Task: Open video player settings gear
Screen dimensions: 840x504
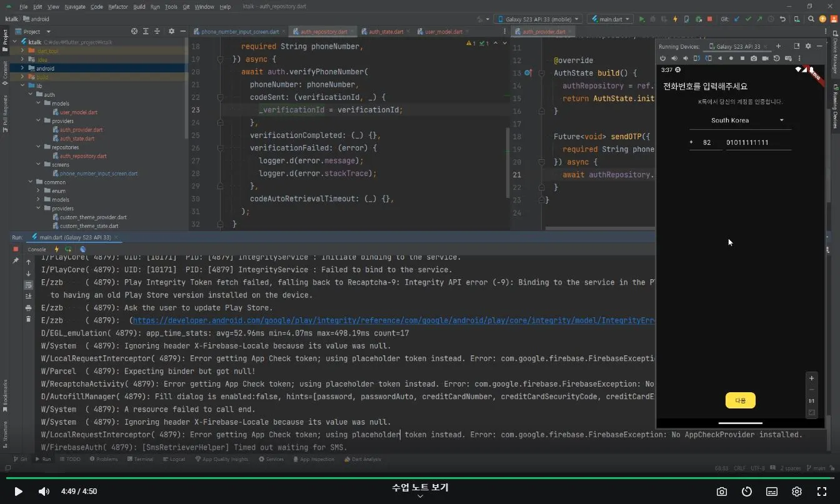Action: [x=797, y=492]
